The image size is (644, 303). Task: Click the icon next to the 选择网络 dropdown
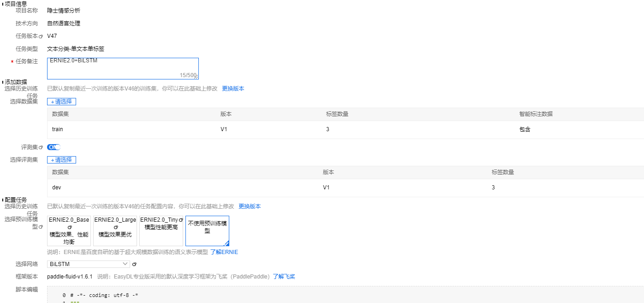[x=134, y=264]
